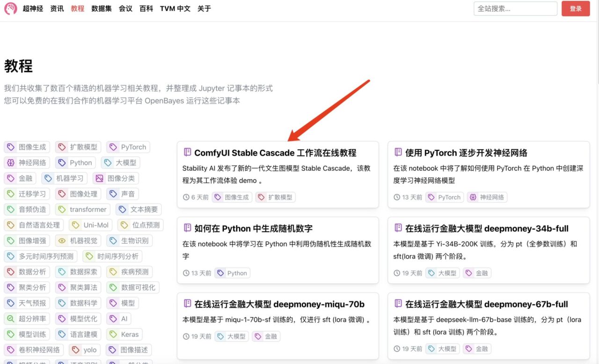Open 在线运行金融大模型 deepmoney-34b-full tutorial

pos(487,228)
